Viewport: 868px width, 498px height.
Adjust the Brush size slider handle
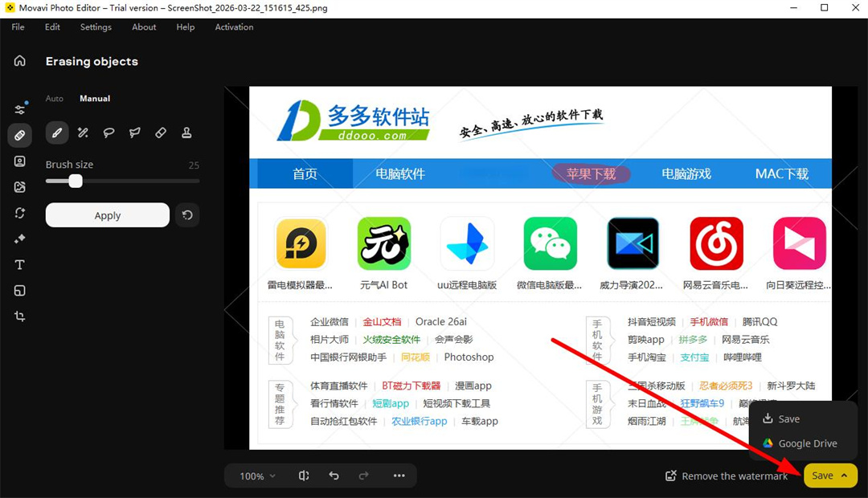coord(76,181)
